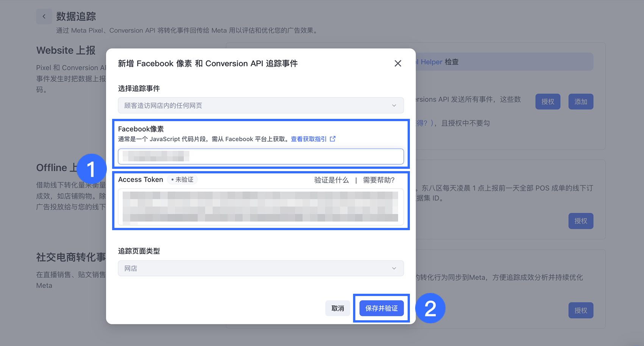Click the Facebook像素 input field
The width and height of the screenshot is (644, 346).
261,156
